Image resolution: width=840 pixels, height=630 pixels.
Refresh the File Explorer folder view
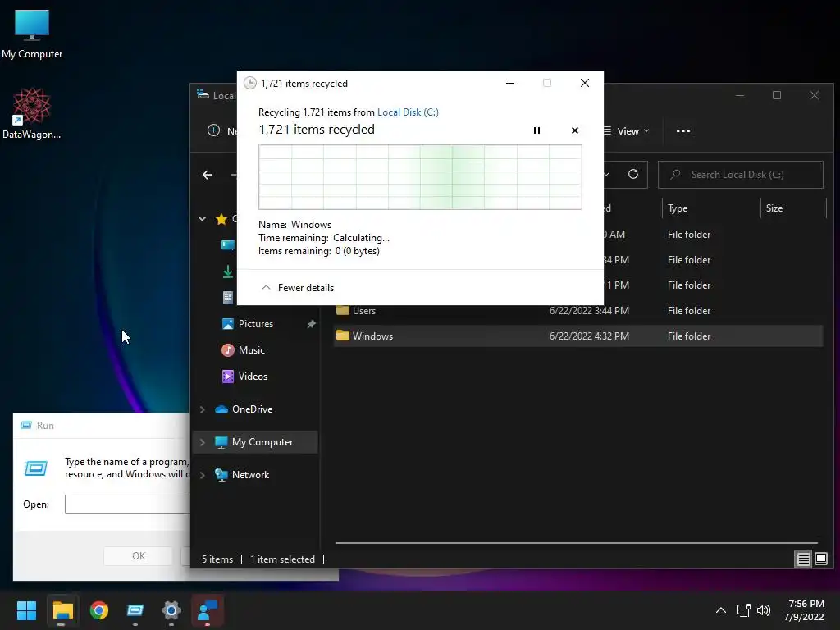coord(632,174)
